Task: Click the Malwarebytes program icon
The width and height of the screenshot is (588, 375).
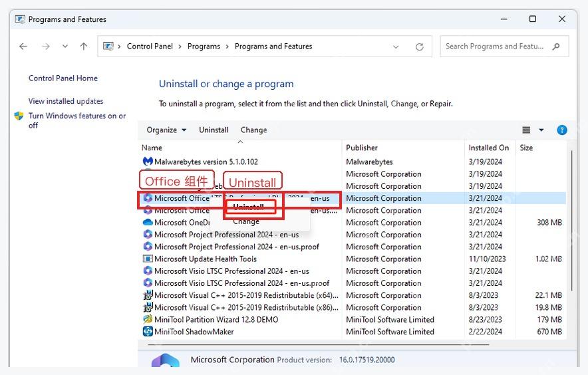Action: coord(148,162)
